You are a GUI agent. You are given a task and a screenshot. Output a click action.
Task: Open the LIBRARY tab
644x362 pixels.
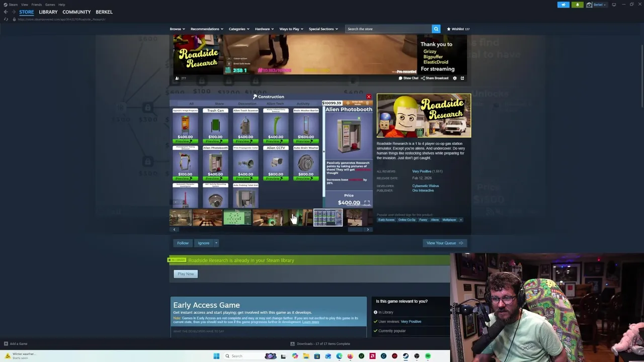(x=48, y=12)
